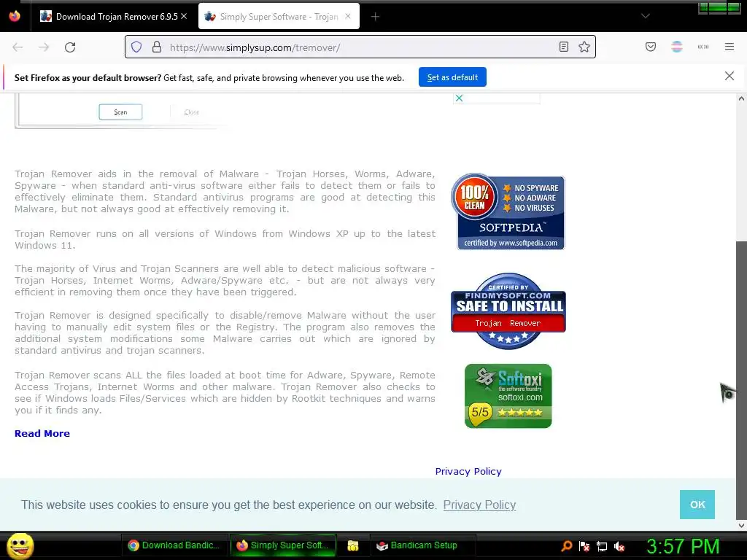The width and height of the screenshot is (747, 560).
Task: Click the Softpedia 100% Clean badge
Action: tap(508, 211)
